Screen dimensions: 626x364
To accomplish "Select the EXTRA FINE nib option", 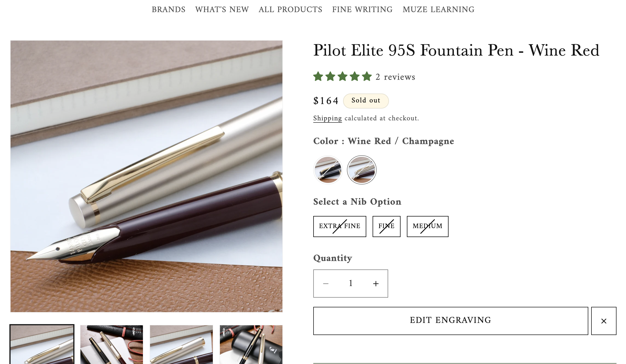I will coord(339,226).
